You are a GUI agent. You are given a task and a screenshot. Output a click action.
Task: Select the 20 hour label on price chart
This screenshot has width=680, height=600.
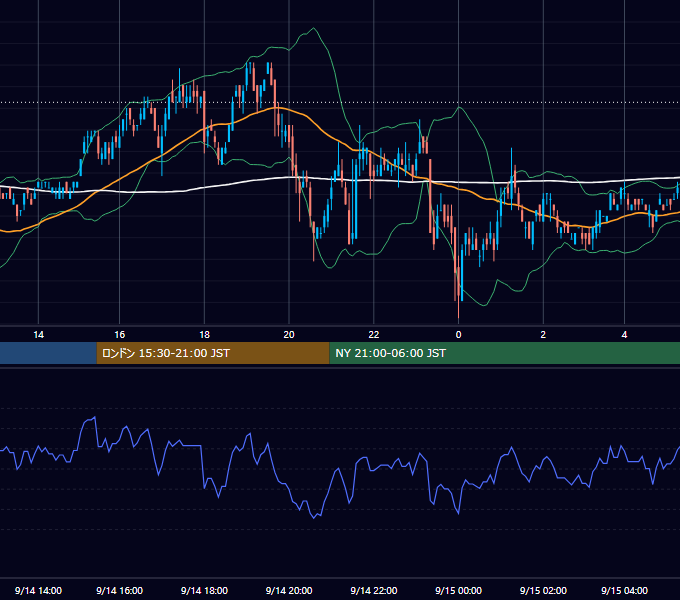(x=289, y=335)
